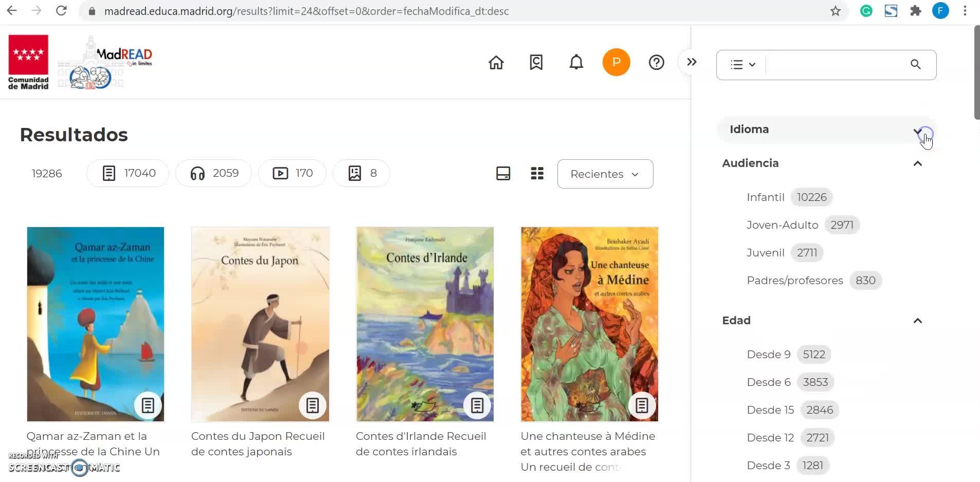
Task: Open the bookmarked books icon
Action: tap(536, 63)
